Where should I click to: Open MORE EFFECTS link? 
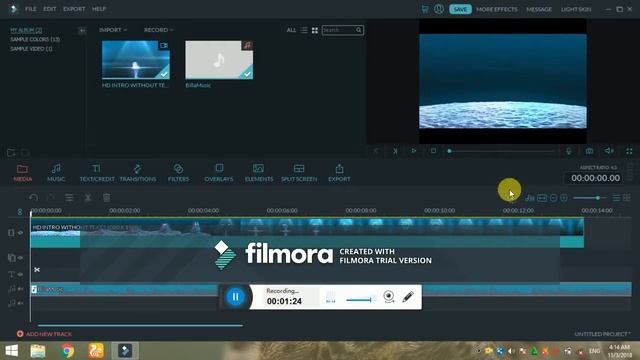pyautogui.click(x=497, y=9)
